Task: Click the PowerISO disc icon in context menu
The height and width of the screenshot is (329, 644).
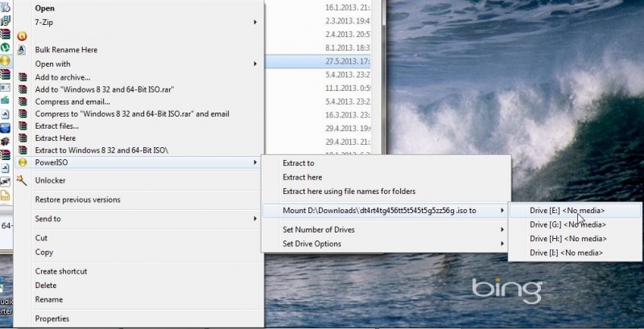Action: (x=23, y=162)
